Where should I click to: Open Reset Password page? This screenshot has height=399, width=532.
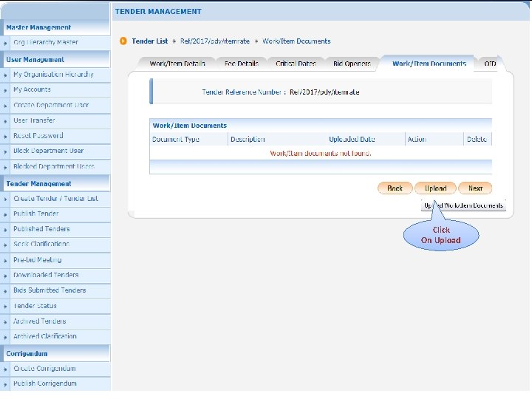[38, 136]
